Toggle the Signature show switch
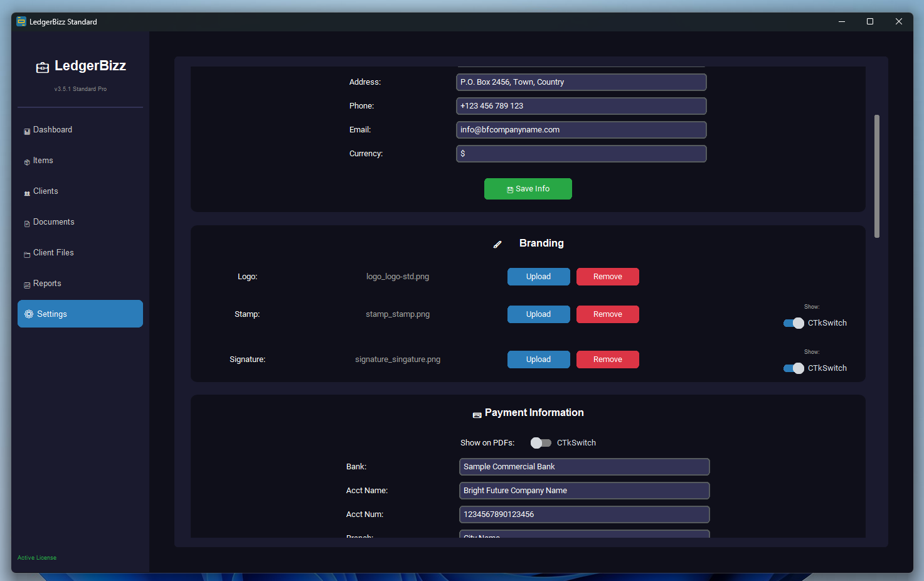Viewport: 924px width, 581px height. coord(794,368)
